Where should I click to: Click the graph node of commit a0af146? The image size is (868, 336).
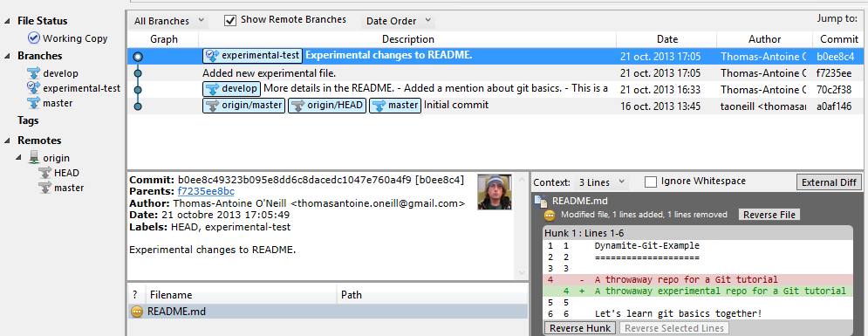click(x=138, y=106)
